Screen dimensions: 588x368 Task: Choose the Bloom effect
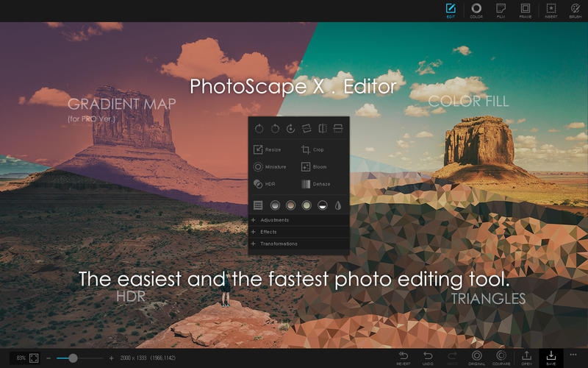314,167
